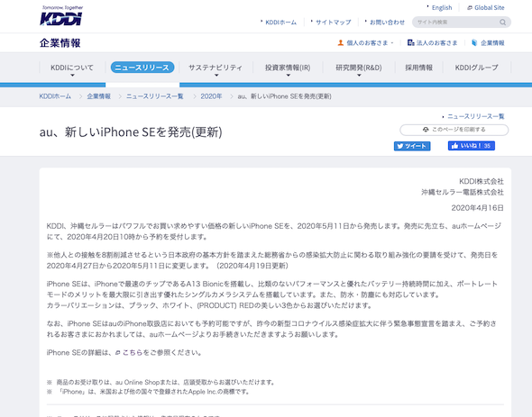Open the KDDIグループ tab
532x417 pixels.
pos(477,68)
